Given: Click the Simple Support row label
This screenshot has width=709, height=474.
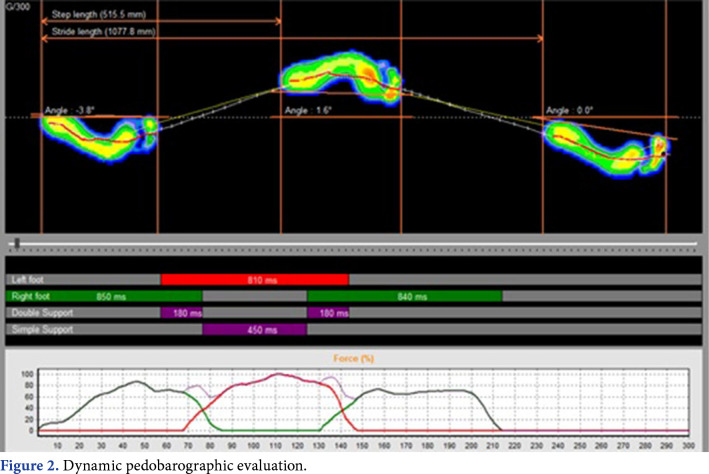Looking at the screenshot, I should (x=42, y=330).
